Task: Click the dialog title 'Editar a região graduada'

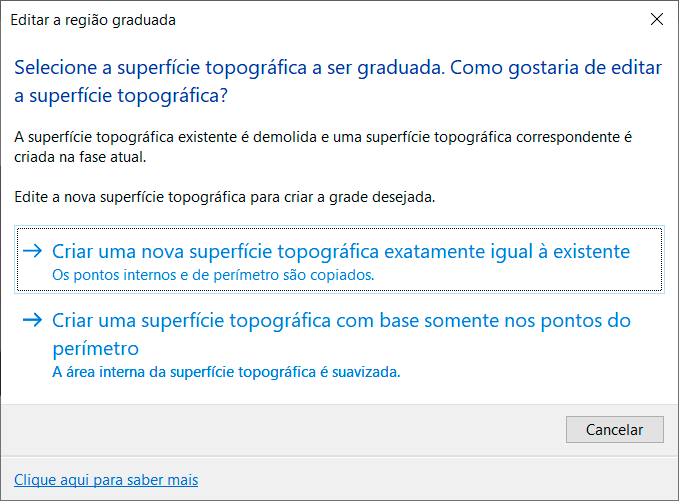Action: [x=93, y=20]
